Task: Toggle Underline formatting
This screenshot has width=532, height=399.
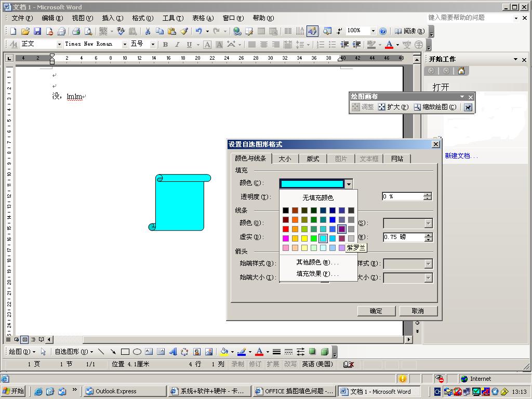Action: 189,44
